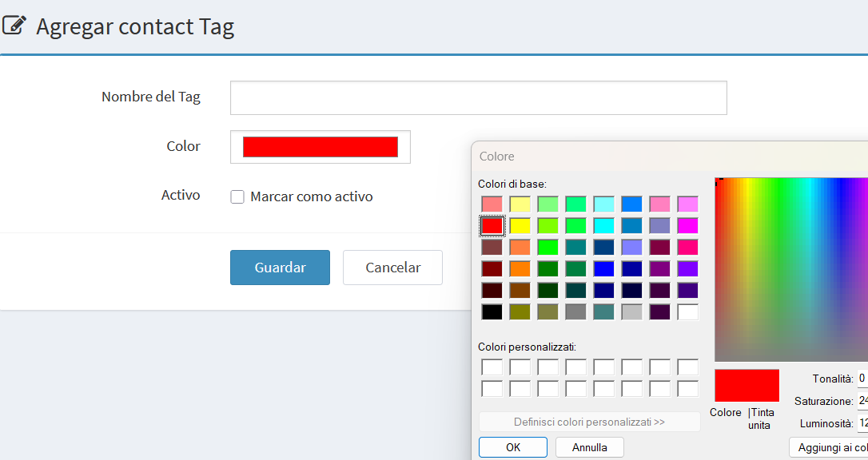Select the black basic color swatch
Screen dimensions: 868x460
pos(492,311)
